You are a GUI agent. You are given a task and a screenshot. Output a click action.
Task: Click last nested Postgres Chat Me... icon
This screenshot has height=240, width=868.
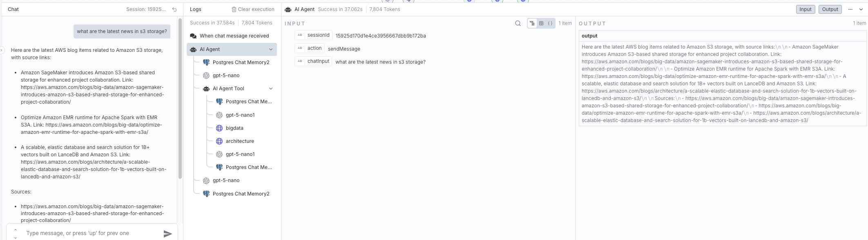tap(219, 167)
